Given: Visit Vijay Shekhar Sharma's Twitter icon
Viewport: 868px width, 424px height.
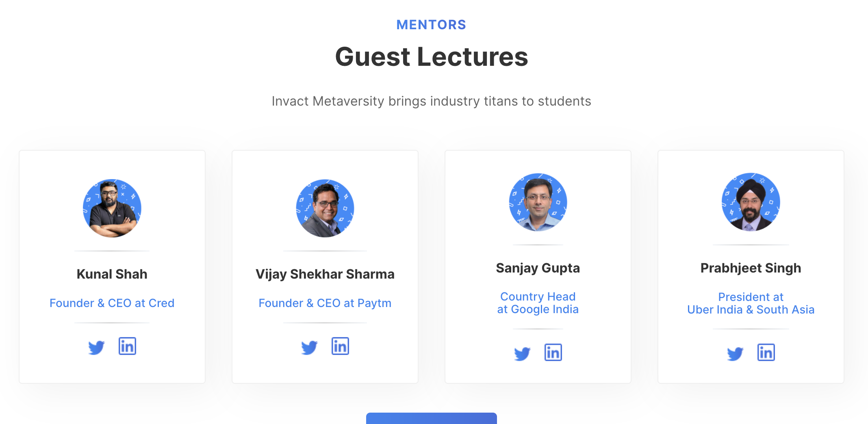Looking at the screenshot, I should click(309, 347).
